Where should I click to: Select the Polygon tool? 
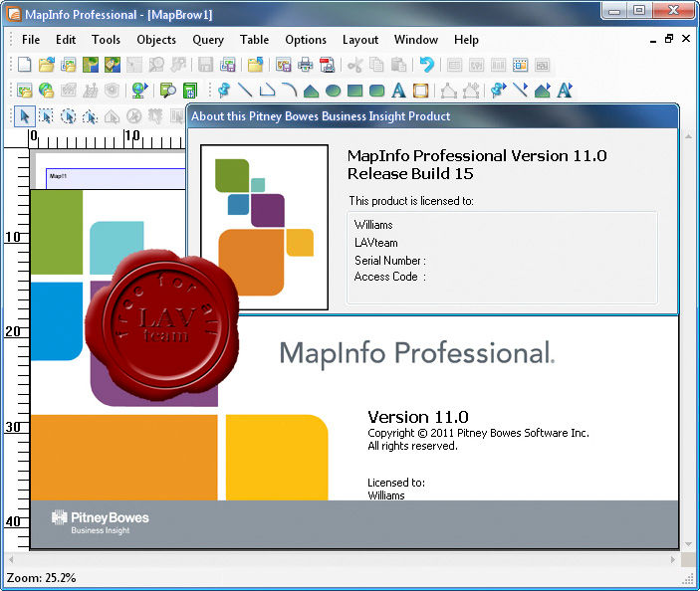[311, 91]
